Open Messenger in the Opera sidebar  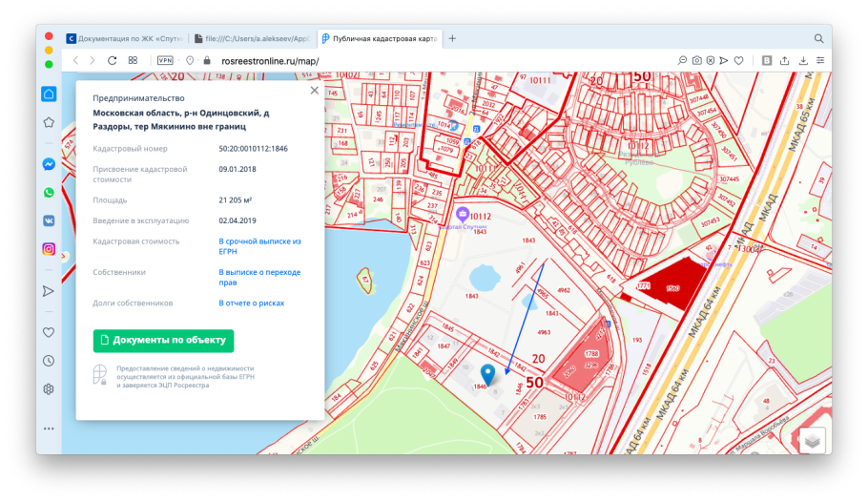coord(49,164)
